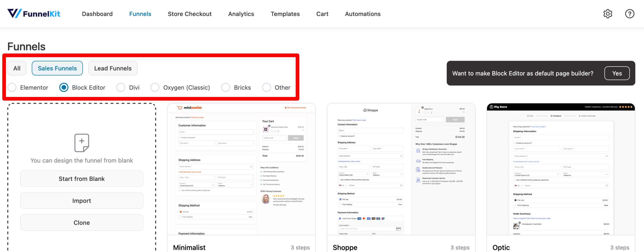This screenshot has width=644, height=252.
Task: Click '3 steps' label on Minimalist card
Action: [x=300, y=247]
